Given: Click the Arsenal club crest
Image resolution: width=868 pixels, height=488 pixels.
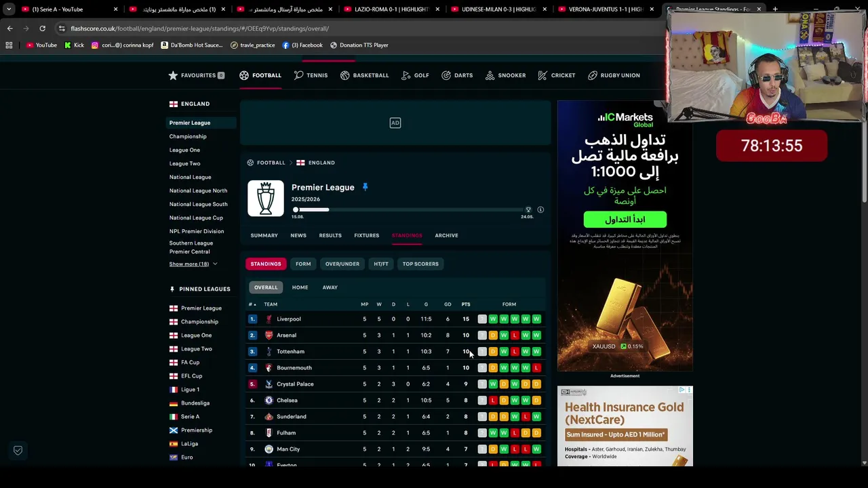Looking at the screenshot, I should click(x=269, y=335).
